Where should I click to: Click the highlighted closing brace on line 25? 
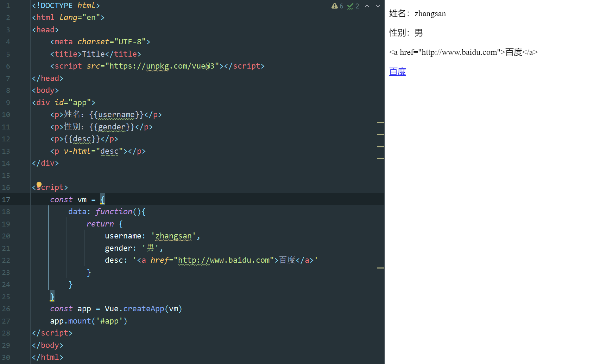[x=52, y=297]
